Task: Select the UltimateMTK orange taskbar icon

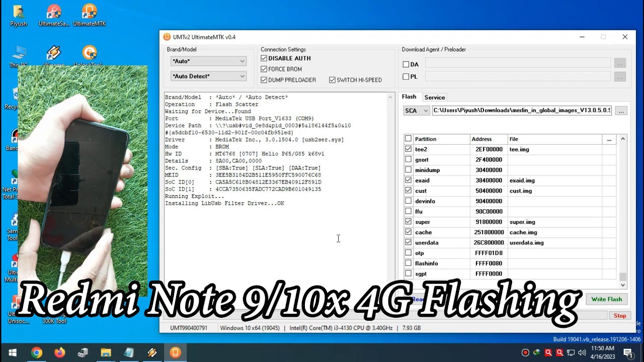Action: [175, 352]
